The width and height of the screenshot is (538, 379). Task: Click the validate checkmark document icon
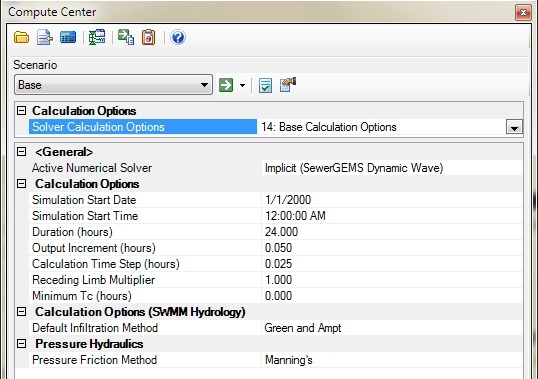(x=265, y=85)
